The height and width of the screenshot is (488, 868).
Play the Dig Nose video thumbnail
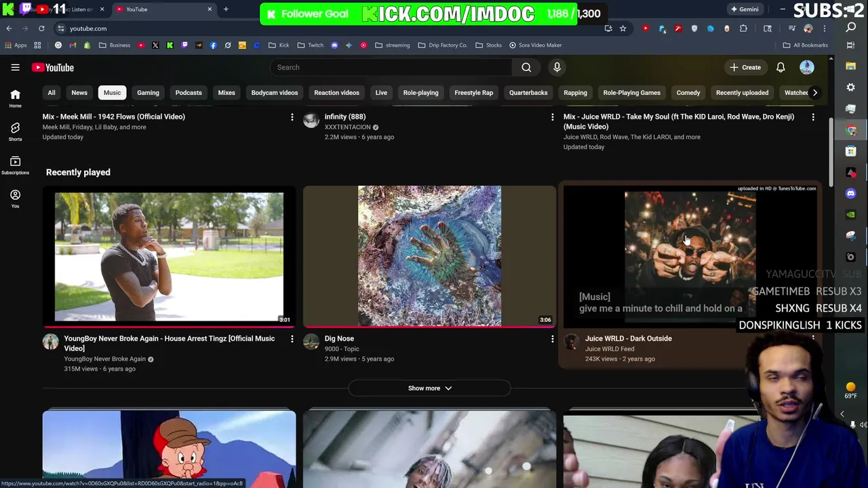(x=429, y=256)
